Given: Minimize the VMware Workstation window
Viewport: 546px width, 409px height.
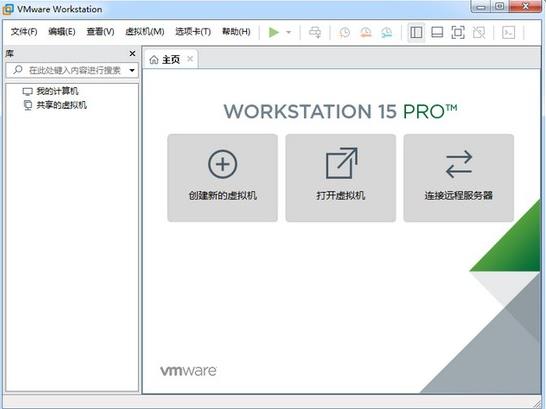Looking at the screenshot, I should tap(481, 7).
